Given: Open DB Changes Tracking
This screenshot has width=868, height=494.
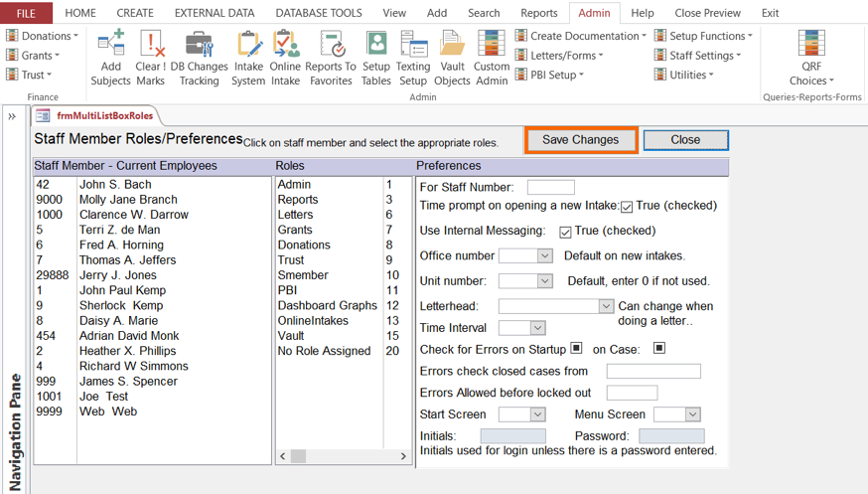Looking at the screenshot, I should click(x=199, y=58).
